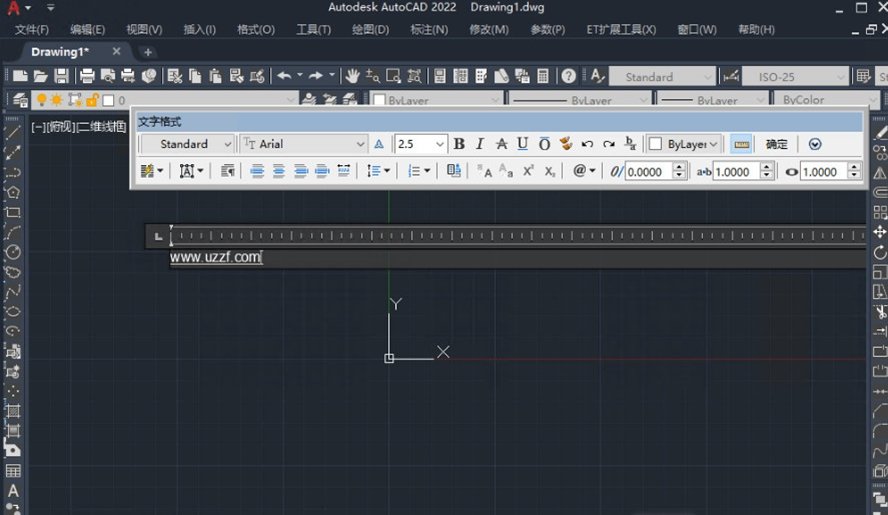Open the 编辑(E) menu

tap(87, 29)
